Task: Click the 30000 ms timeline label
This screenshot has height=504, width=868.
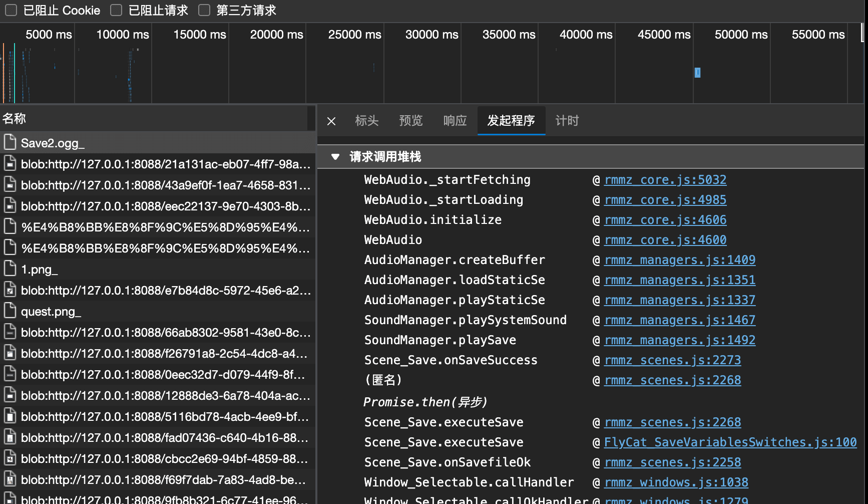Action: [x=431, y=34]
